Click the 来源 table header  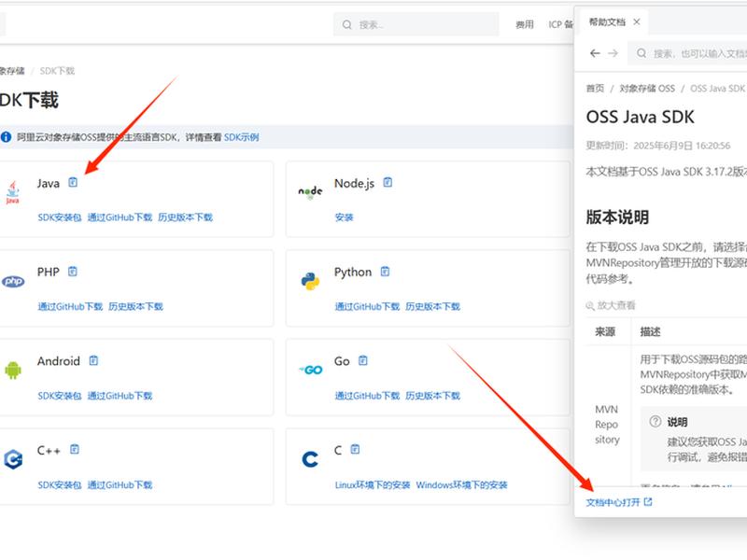tap(605, 332)
